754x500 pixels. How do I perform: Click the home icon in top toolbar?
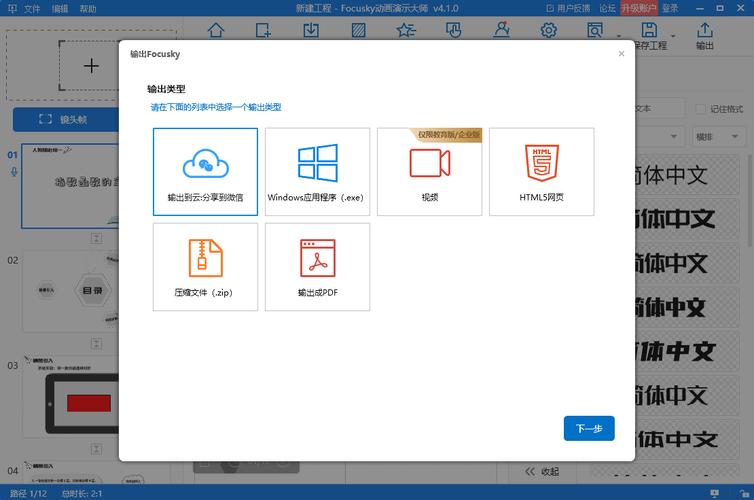point(216,30)
